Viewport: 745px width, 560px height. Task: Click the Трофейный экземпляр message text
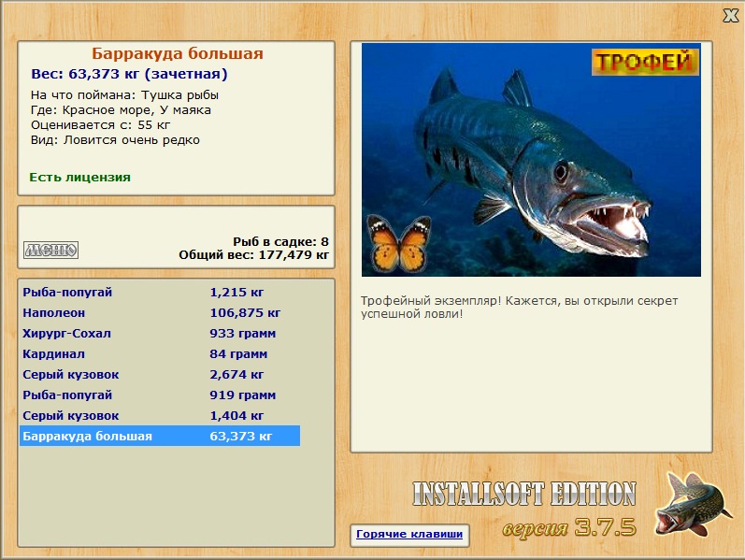520,307
